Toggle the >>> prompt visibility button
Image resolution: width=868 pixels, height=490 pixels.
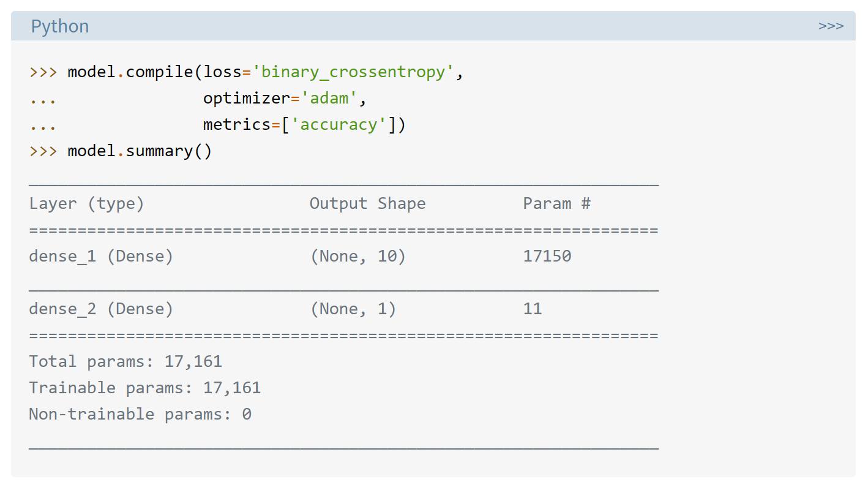tap(831, 26)
